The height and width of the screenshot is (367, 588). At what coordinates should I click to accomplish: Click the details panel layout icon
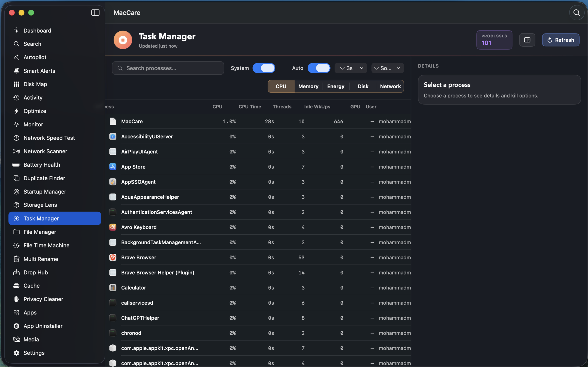pos(527,40)
